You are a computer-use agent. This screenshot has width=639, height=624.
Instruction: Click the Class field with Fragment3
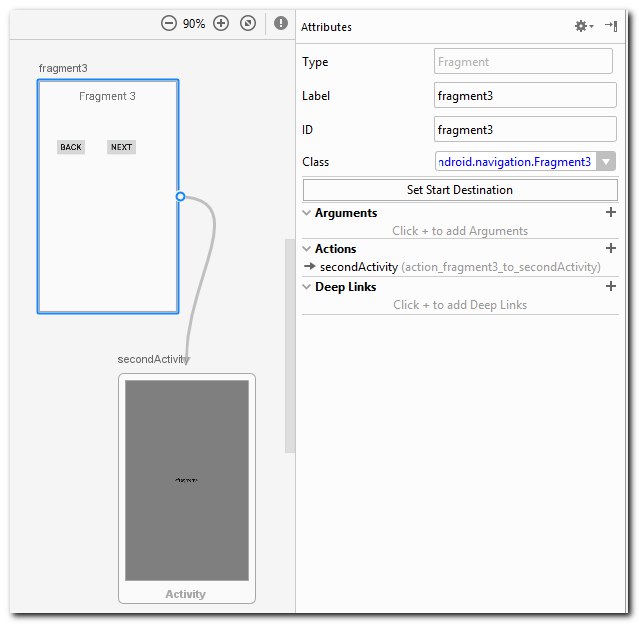[x=516, y=161]
